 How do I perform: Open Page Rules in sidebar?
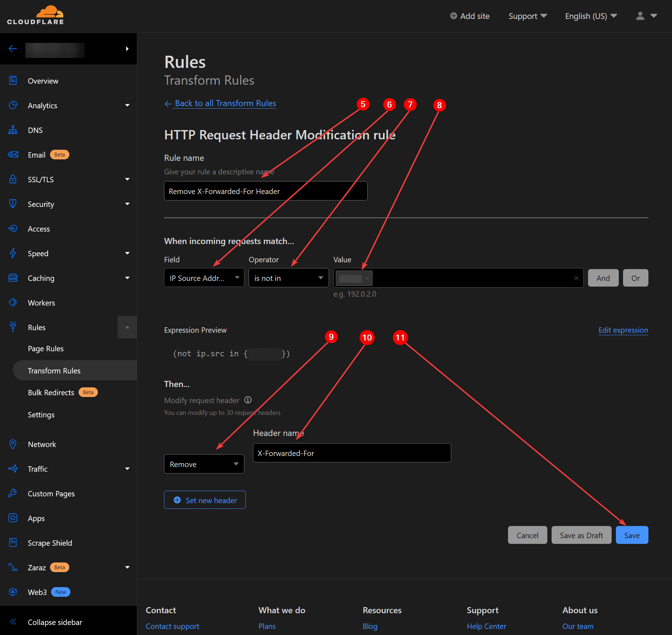pyautogui.click(x=46, y=349)
